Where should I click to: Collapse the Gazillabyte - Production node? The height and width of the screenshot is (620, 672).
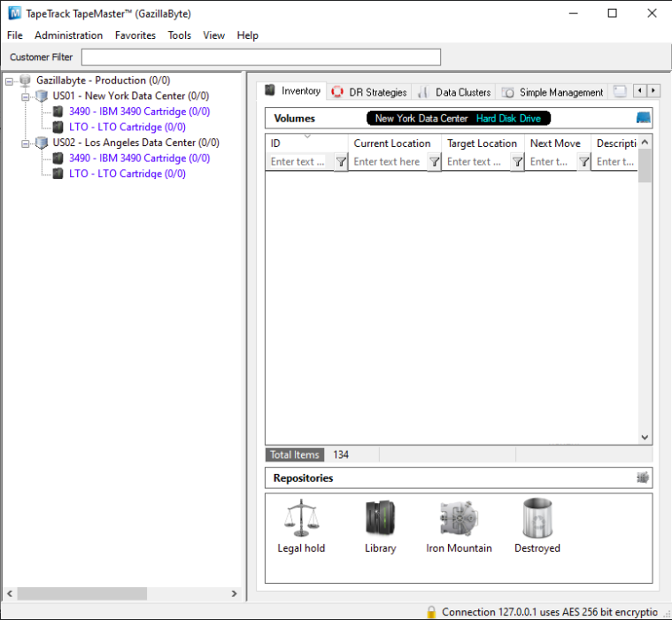(x=9, y=81)
